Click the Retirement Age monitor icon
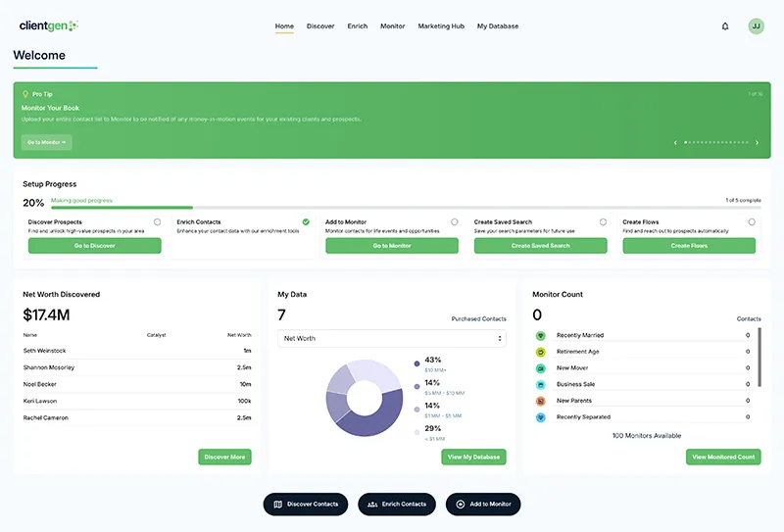Screen dimensions: 784x532 [x=540, y=352]
